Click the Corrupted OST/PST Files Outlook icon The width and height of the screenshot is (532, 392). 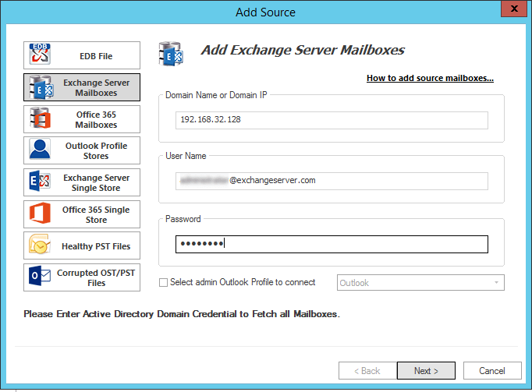[x=40, y=276]
